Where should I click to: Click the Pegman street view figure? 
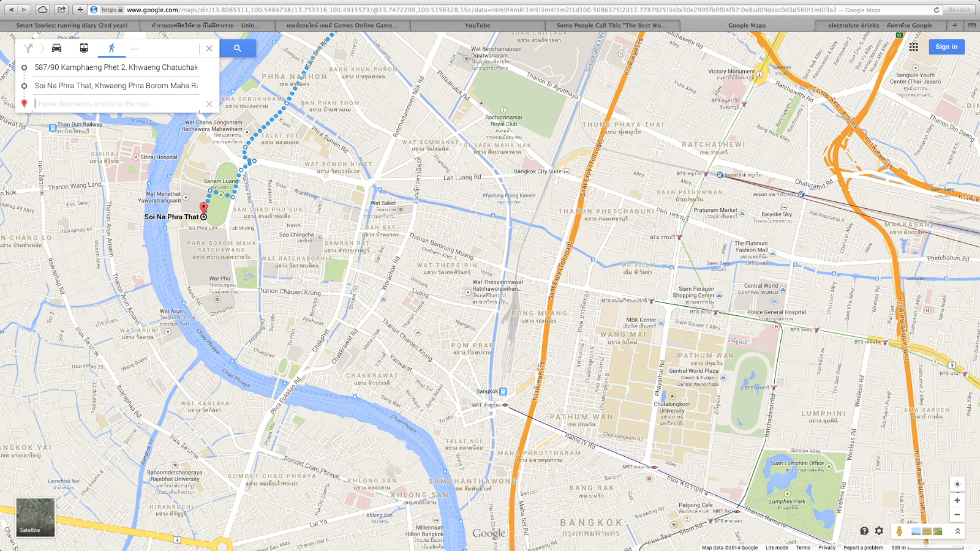899,531
